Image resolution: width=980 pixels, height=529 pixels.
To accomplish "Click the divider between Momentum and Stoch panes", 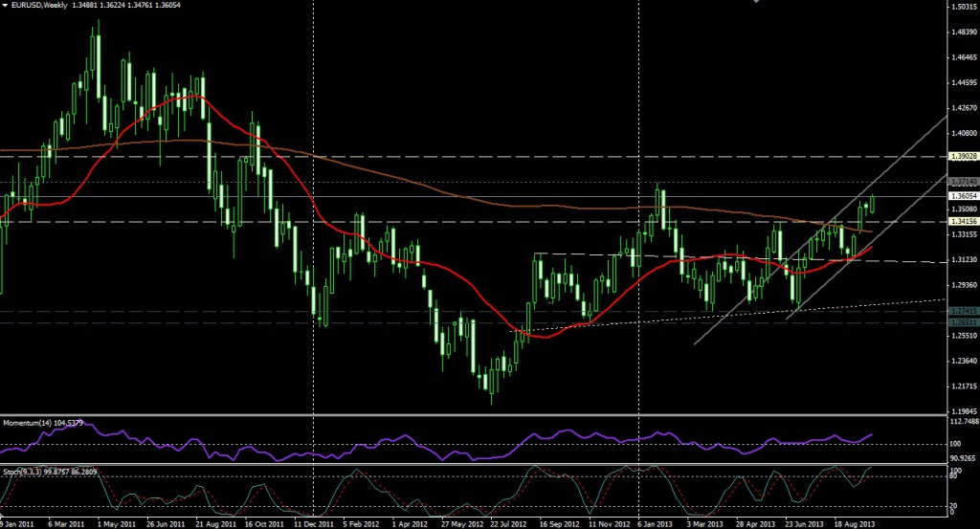I will (x=469, y=464).
